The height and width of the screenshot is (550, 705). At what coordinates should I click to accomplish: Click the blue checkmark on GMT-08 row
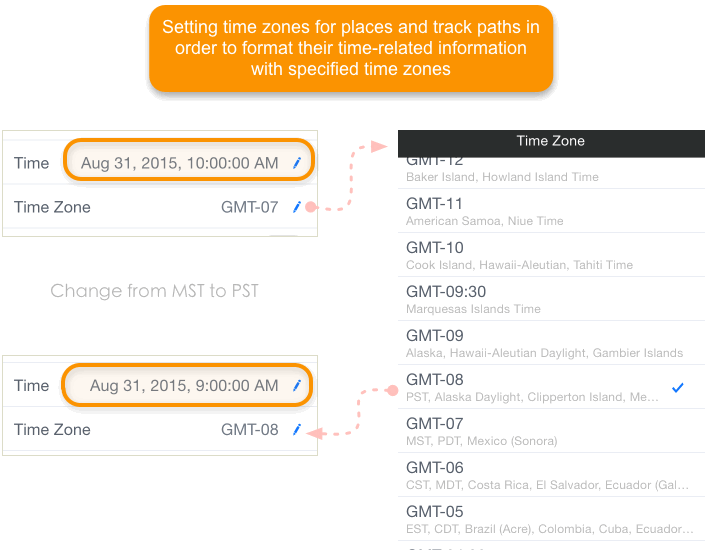[678, 387]
